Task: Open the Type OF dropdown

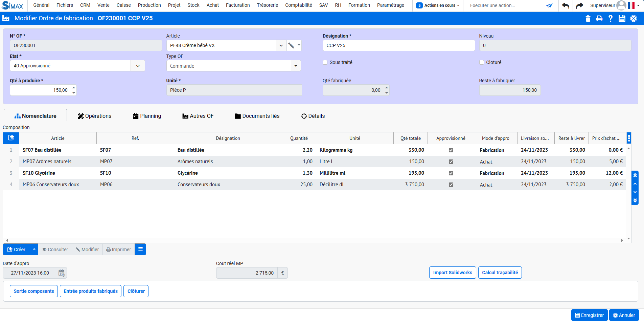Action: coord(296,66)
